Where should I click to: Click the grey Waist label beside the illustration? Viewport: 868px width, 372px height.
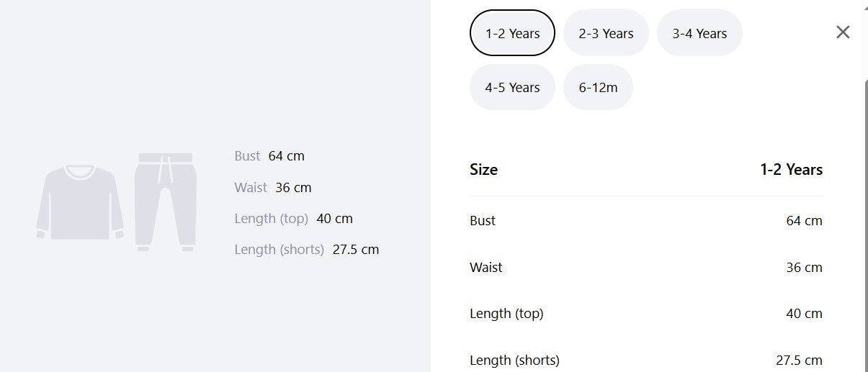pos(251,188)
